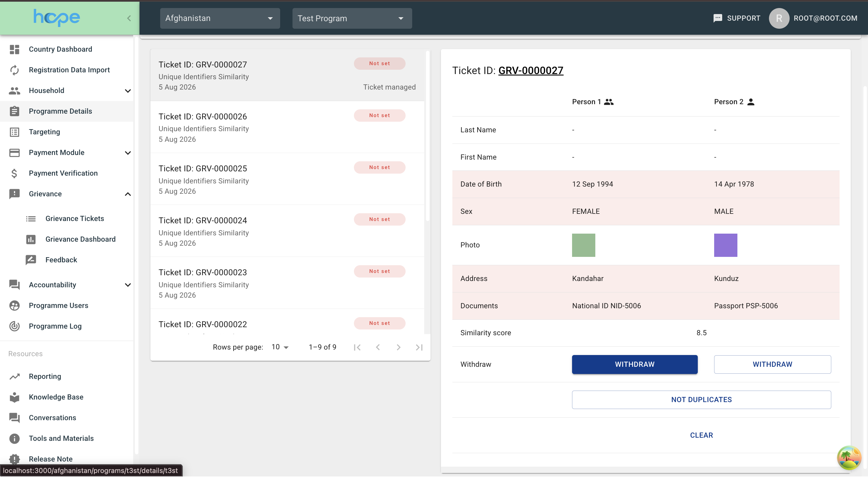This screenshot has width=868, height=477.
Task: Click Person 1's green photo swatch
Action: pos(583,245)
